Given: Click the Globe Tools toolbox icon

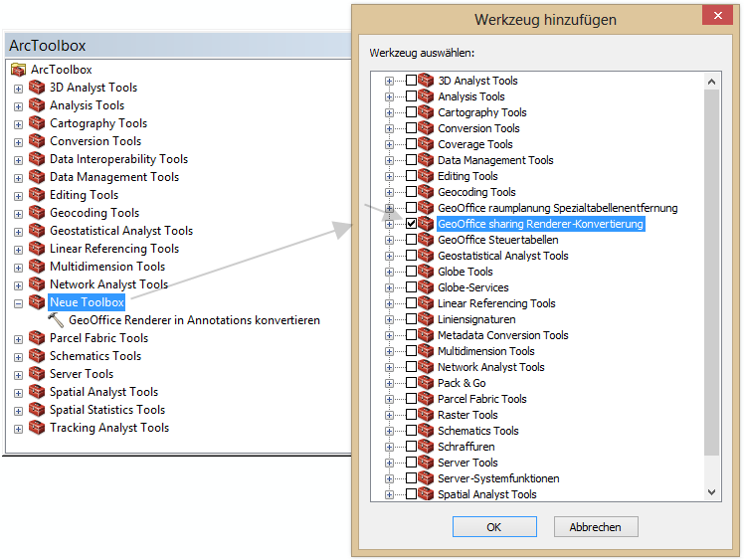Looking at the screenshot, I should tap(426, 272).
